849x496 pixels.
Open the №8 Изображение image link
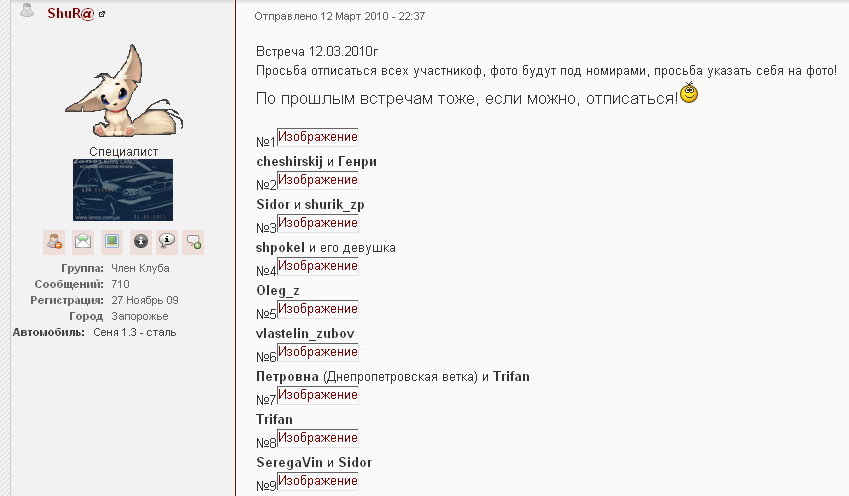point(317,438)
